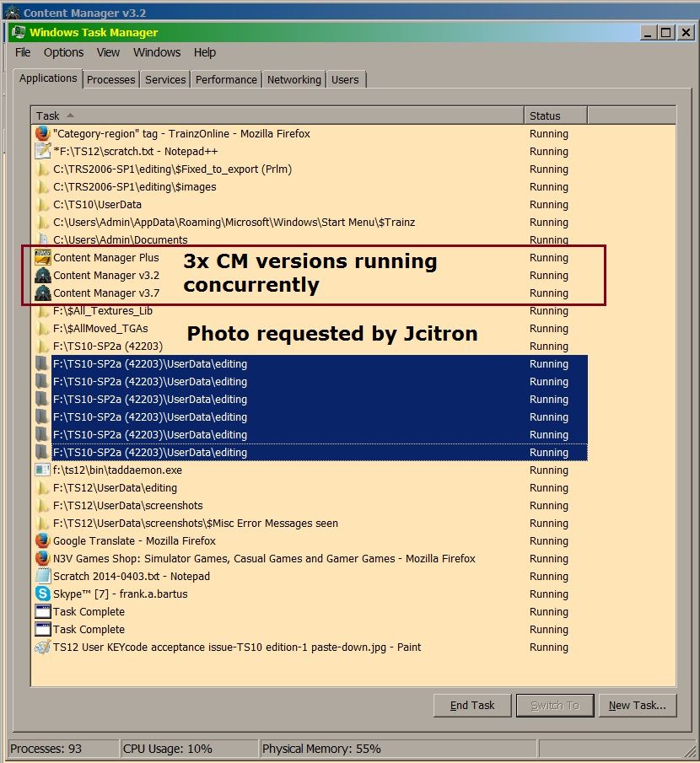Screen dimensions: 700x763
Task: Click folder icon for C:\TS10\UserData
Action: click(x=43, y=204)
